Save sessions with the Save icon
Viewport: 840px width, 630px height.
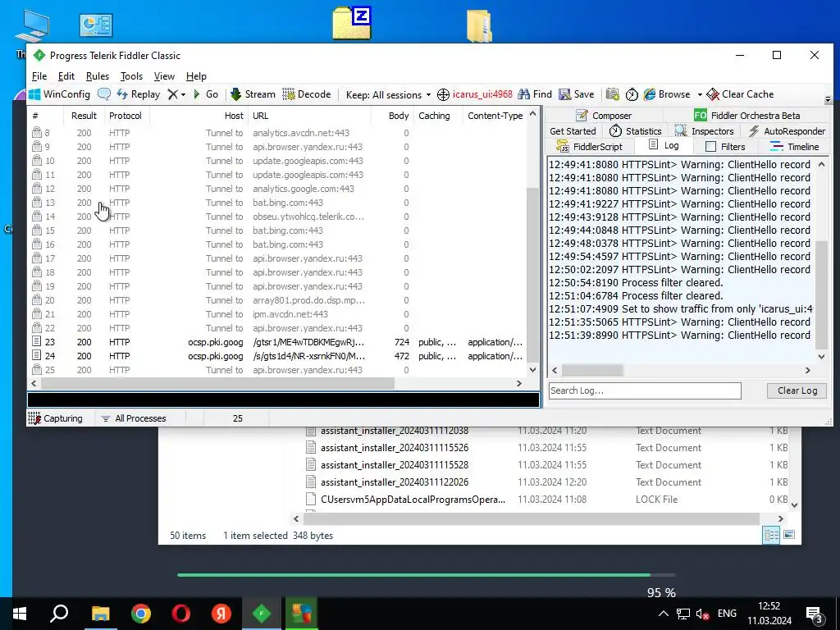click(x=577, y=94)
